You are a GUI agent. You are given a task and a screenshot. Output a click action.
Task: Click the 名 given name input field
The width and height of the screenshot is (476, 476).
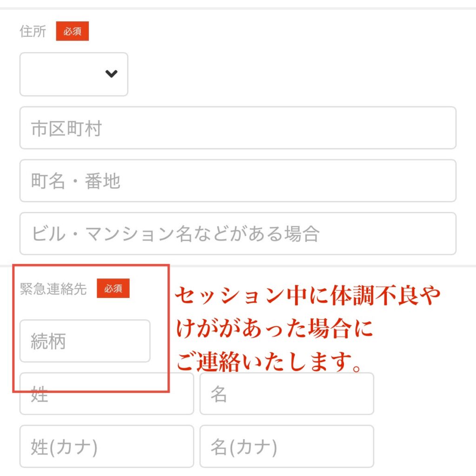[287, 394]
